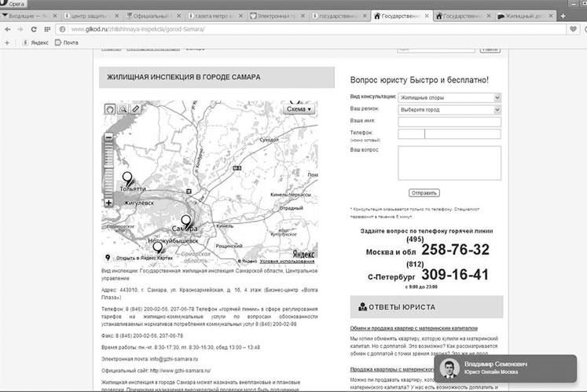Screen dimensions: 587x392
Task: Select the hand pan tool on the map
Action: tap(110, 109)
